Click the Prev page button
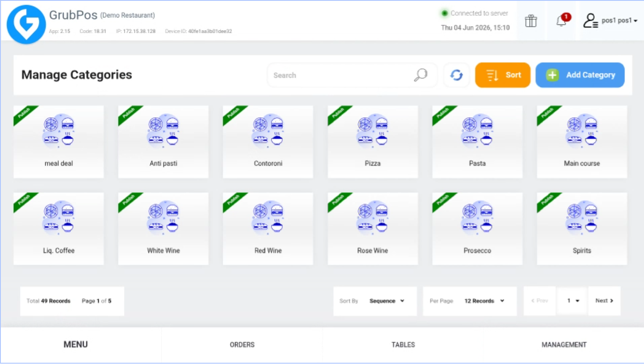Viewport: 644px width, 364px height. pyautogui.click(x=540, y=301)
